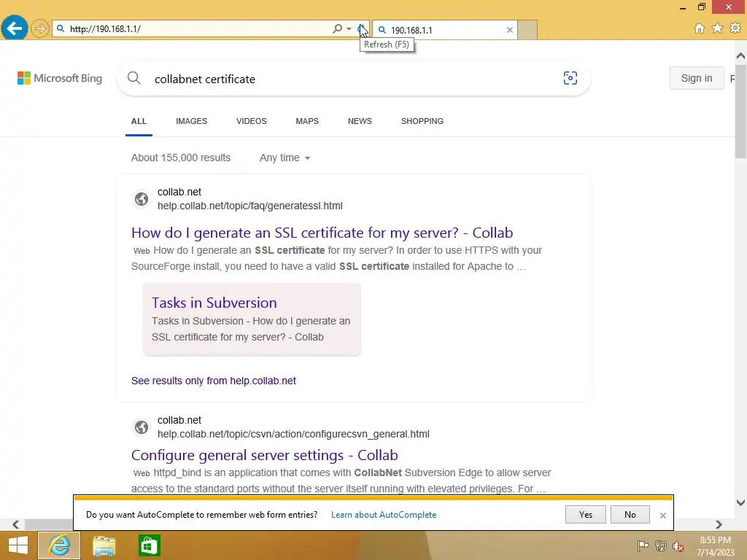
Task: Click Yes on AutoComplete prompt
Action: [x=586, y=515]
